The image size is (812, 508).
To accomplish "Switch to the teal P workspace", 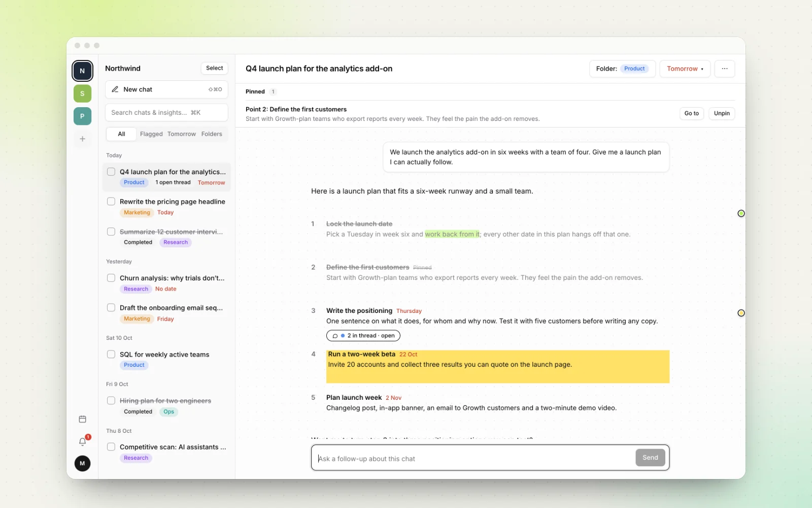I will pyautogui.click(x=82, y=116).
